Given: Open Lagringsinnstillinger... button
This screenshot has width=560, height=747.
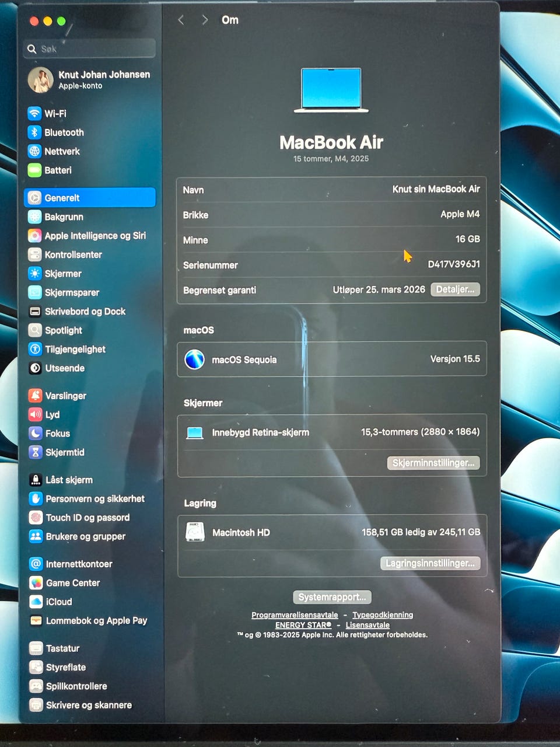Looking at the screenshot, I should pyautogui.click(x=430, y=563).
